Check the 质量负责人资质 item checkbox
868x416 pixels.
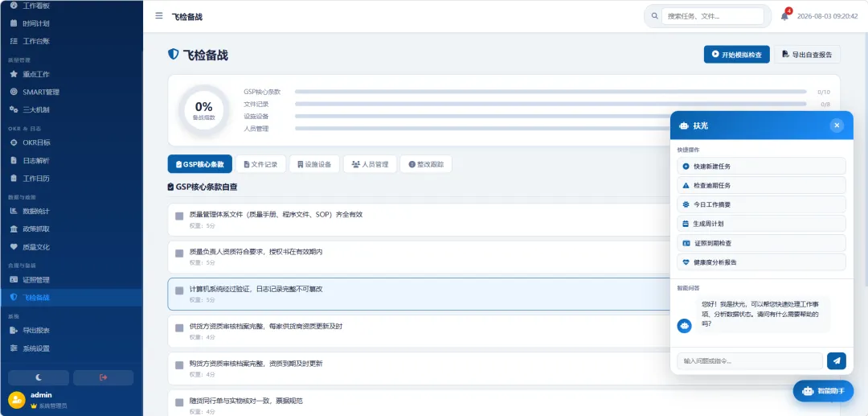(179, 253)
